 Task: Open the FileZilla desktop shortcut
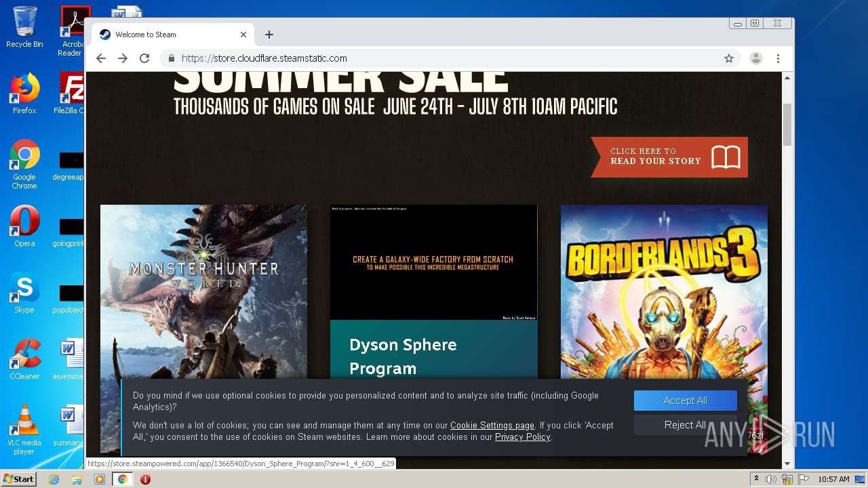(x=71, y=94)
